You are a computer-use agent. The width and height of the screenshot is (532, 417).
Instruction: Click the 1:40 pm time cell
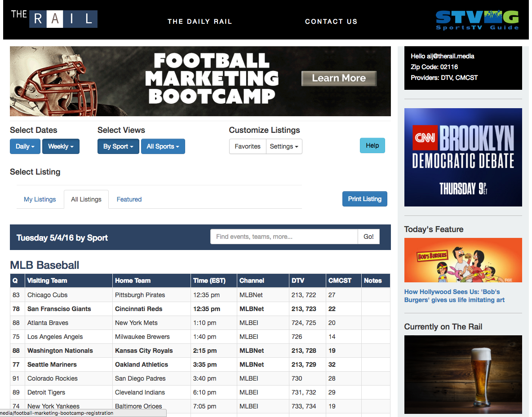coord(214,337)
